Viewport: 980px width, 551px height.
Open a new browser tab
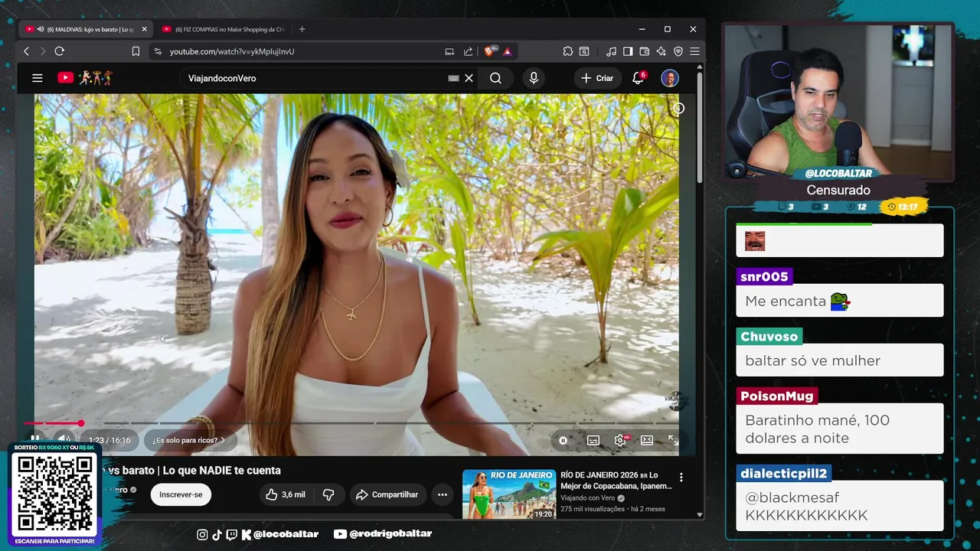coord(302,29)
